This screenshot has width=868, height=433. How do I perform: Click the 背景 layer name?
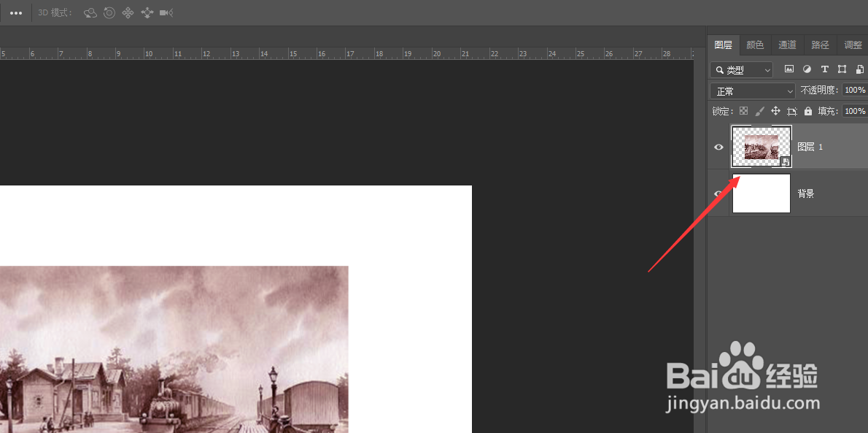pyautogui.click(x=805, y=193)
